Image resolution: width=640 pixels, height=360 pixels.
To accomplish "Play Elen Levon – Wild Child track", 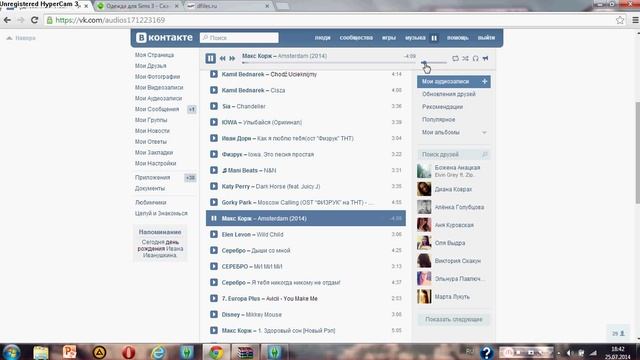I will pos(213,234).
